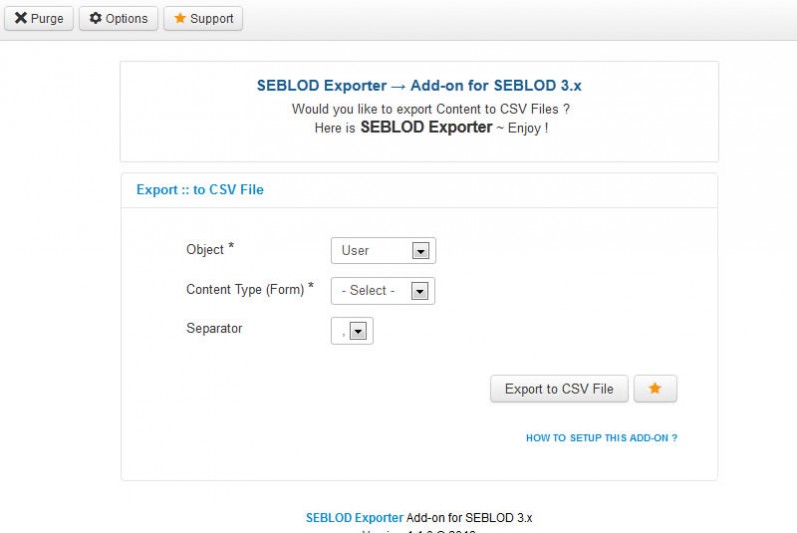The width and height of the screenshot is (797, 533).
Task: Click the SEBLOD Exporter Add-on heading
Action: [x=419, y=85]
